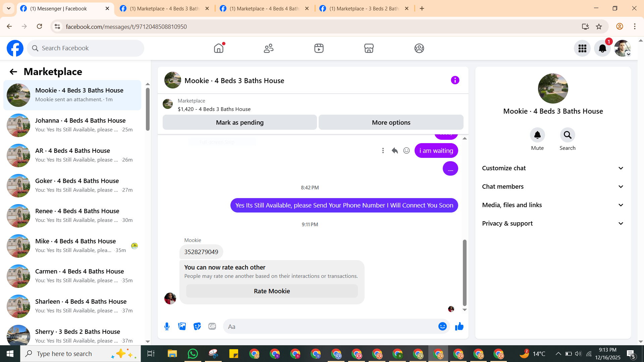Record a voice clip with microphone icon

(167, 326)
